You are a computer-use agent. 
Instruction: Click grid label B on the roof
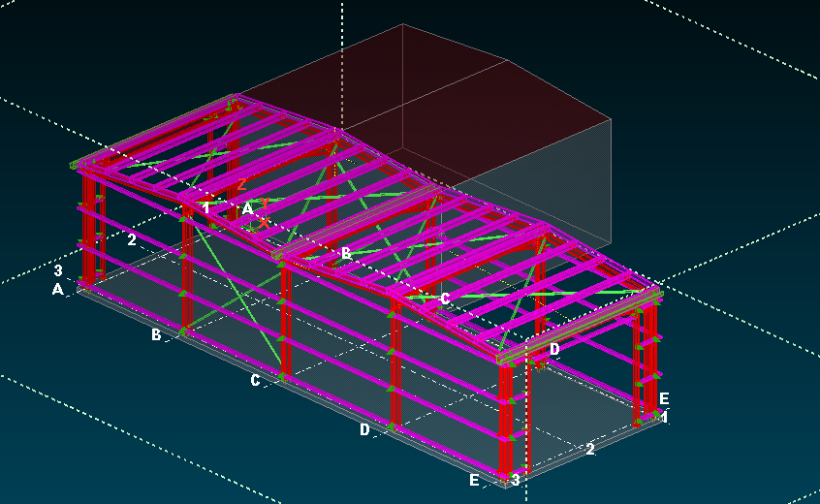345,253
